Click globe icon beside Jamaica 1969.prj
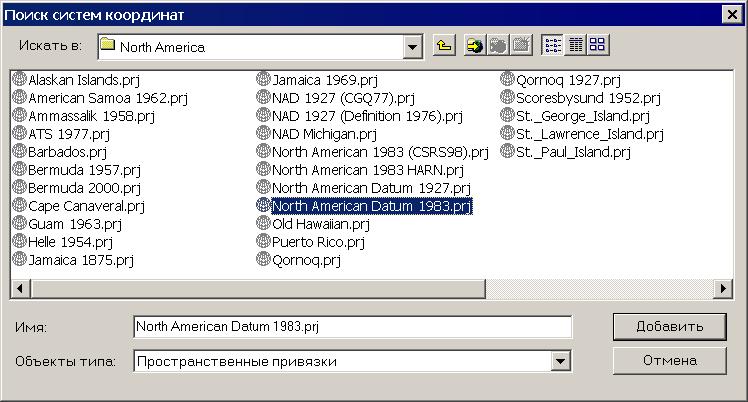Image resolution: width=748 pixels, height=402 pixels. 263,78
